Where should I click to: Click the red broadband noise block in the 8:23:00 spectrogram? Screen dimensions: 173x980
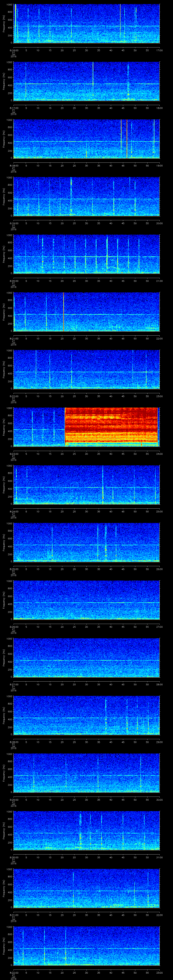[x=111, y=427]
